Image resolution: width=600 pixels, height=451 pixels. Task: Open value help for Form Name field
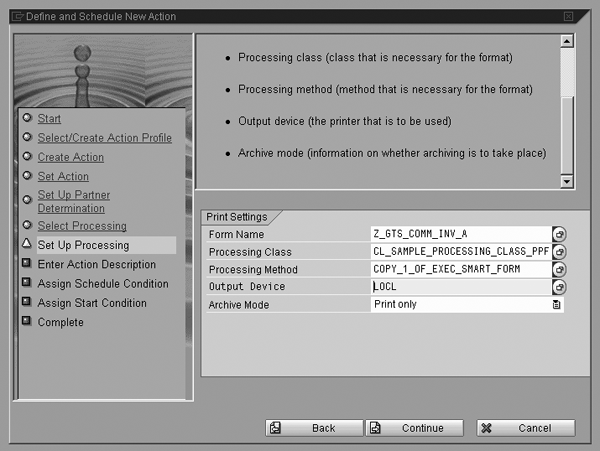(558, 234)
